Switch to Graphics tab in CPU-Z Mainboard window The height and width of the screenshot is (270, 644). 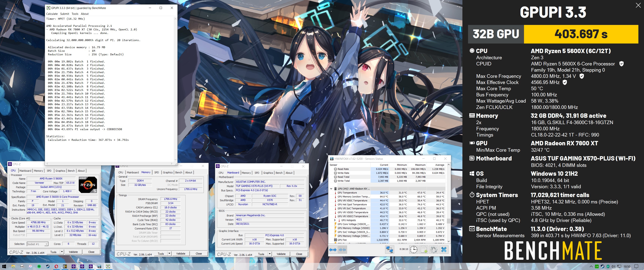(x=268, y=173)
